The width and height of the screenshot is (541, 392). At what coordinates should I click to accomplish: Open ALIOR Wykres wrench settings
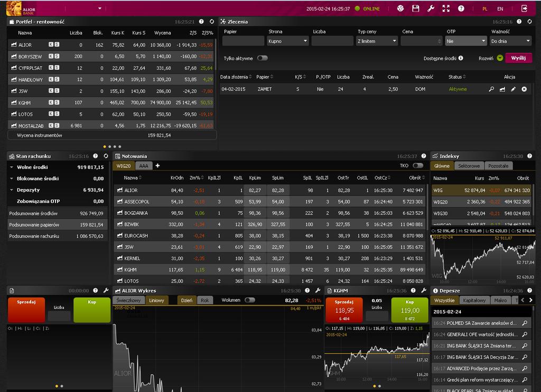pos(318,291)
